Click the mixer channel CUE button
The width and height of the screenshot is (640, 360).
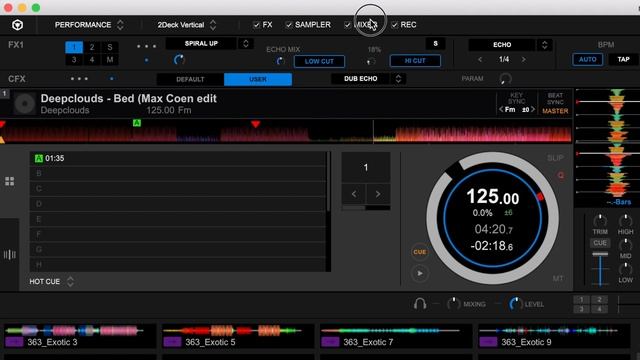[600, 243]
